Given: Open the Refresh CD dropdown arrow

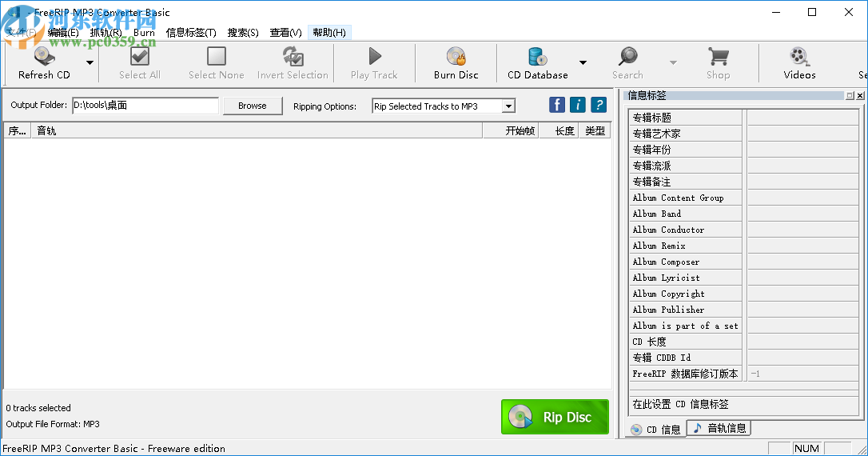Looking at the screenshot, I should pos(90,62).
